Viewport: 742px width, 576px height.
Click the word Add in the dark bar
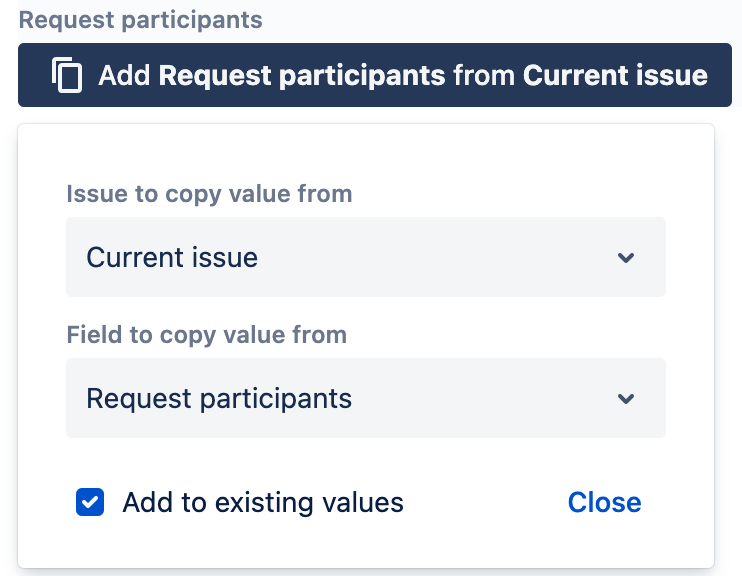124,76
